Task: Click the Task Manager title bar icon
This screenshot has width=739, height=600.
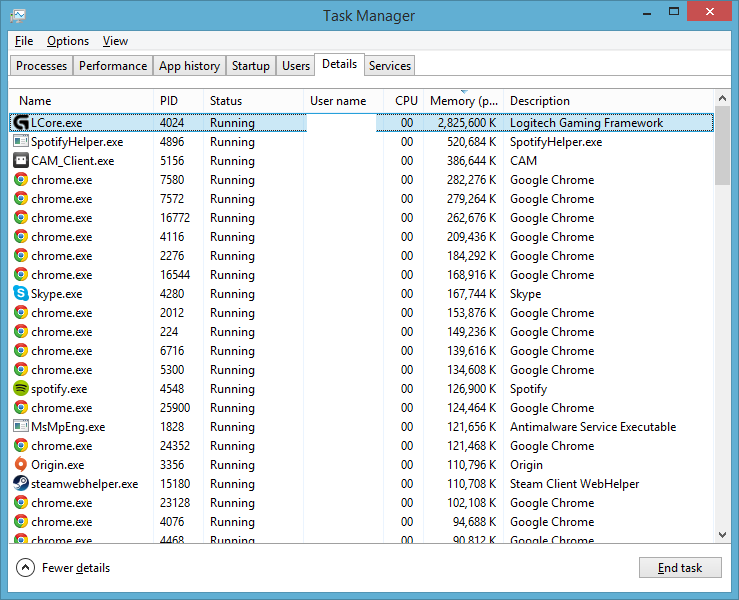Action: pos(17,15)
